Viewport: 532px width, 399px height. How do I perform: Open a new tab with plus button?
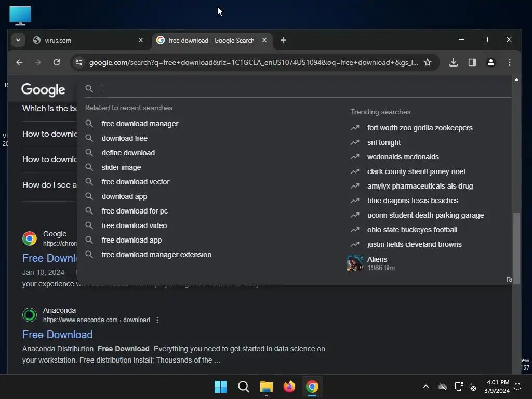(x=283, y=40)
